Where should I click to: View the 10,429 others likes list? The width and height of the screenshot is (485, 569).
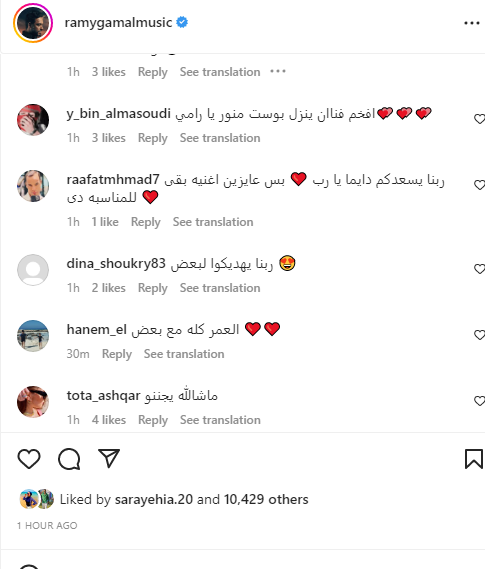[x=266, y=499]
